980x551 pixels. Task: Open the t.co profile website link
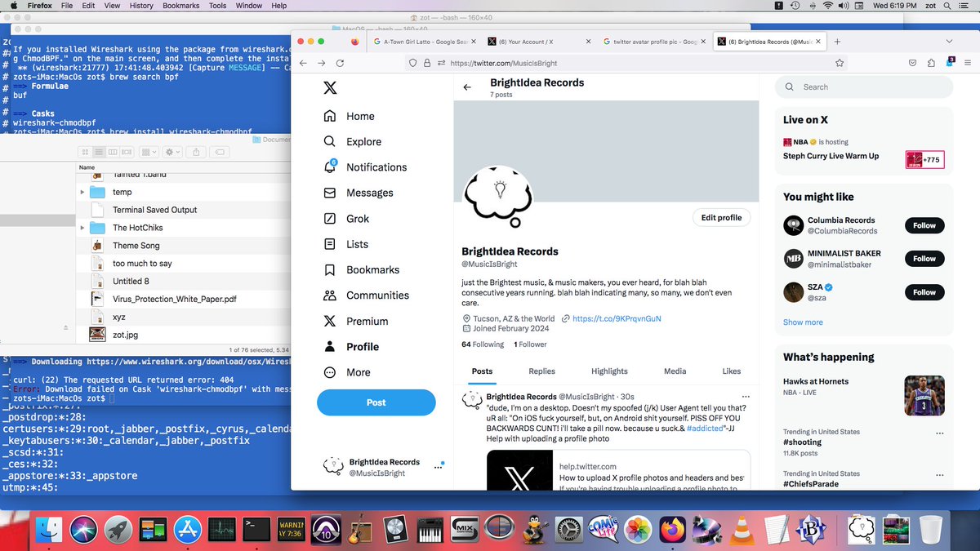coord(617,318)
